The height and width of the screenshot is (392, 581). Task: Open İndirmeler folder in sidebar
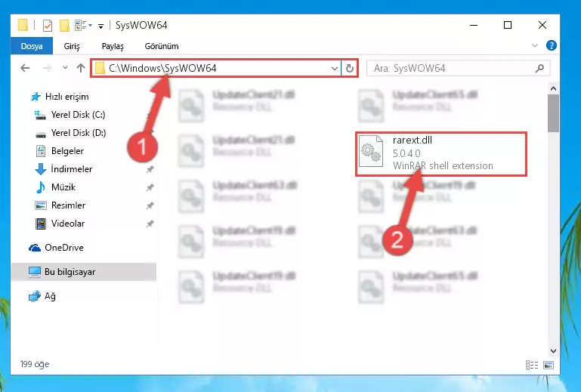[x=63, y=169]
